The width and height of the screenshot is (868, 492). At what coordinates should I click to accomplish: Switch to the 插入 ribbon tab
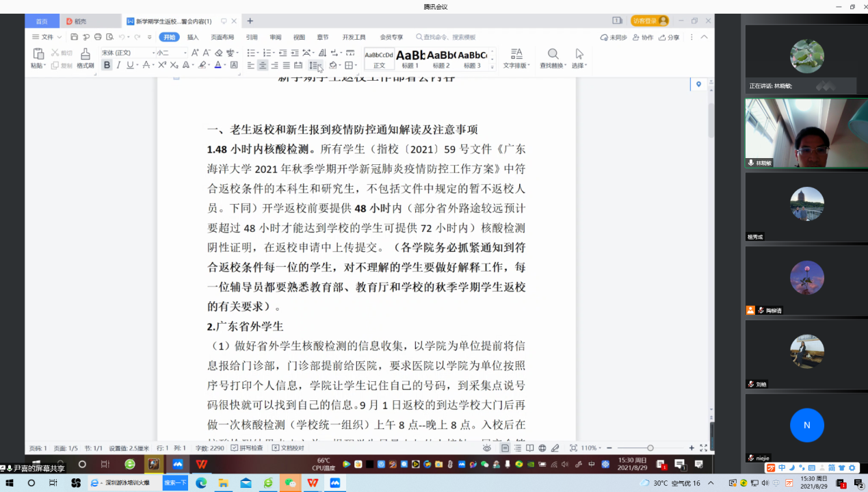[193, 37]
